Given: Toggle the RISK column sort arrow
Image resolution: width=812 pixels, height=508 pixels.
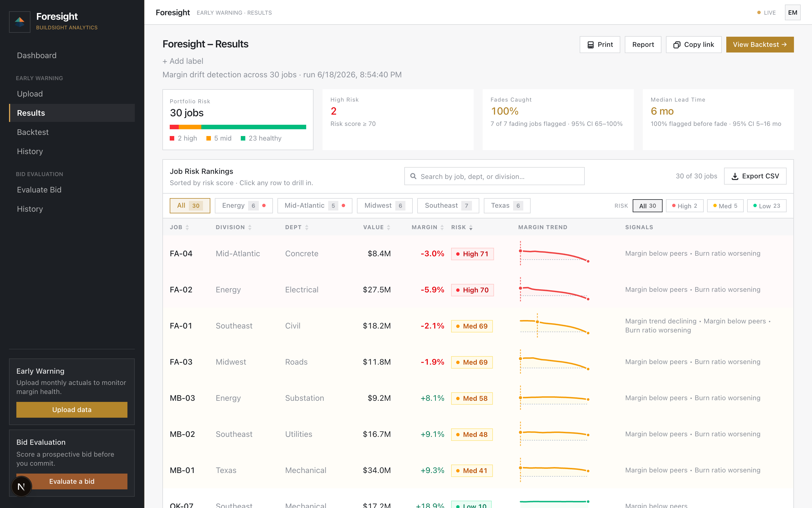Looking at the screenshot, I should pyautogui.click(x=471, y=227).
